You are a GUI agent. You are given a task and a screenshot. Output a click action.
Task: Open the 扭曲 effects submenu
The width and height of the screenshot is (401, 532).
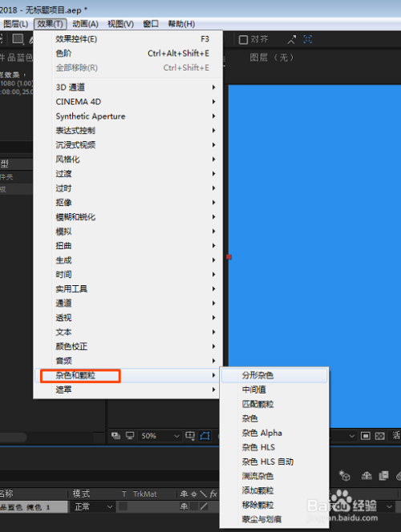[128, 246]
